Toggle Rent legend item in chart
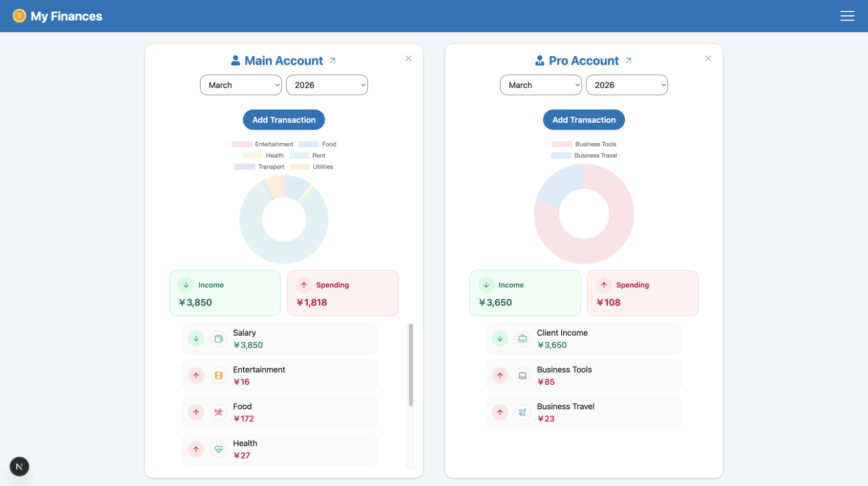The image size is (868, 486). pos(307,156)
